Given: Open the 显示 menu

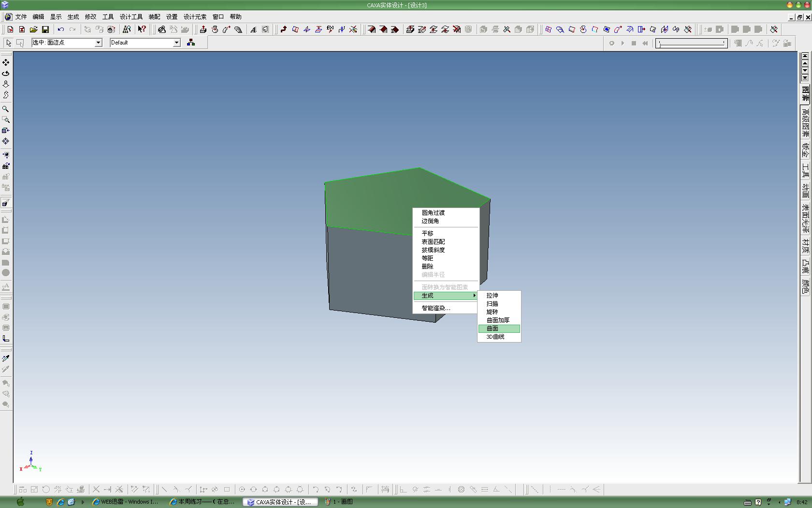Looking at the screenshot, I should [56, 17].
